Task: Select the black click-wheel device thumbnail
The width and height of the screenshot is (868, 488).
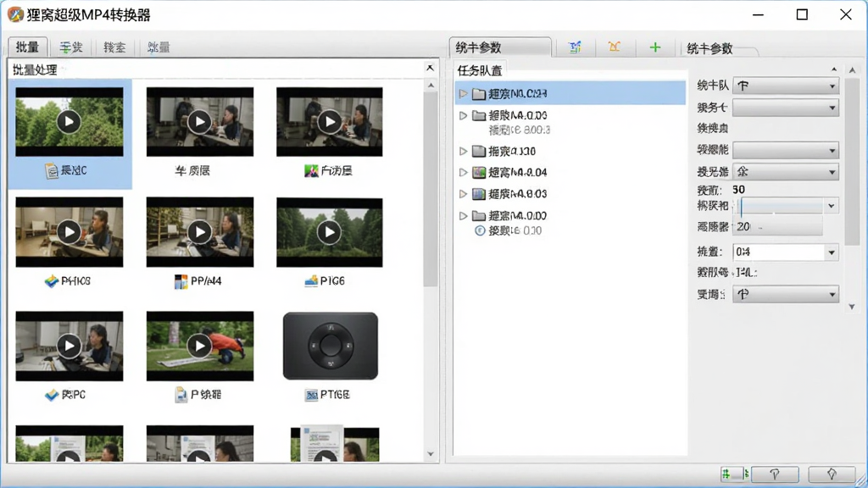Action: click(331, 347)
